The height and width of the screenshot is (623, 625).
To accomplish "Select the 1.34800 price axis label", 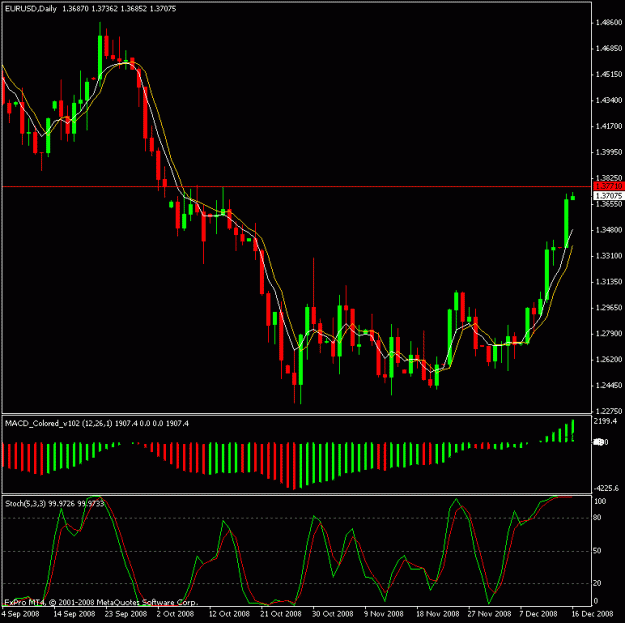I will 609,230.
